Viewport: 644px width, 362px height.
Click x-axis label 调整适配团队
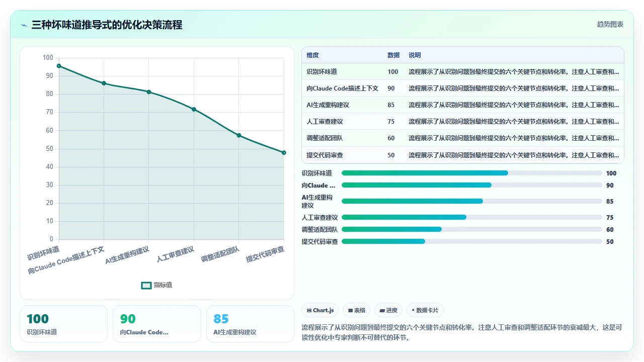(220, 254)
